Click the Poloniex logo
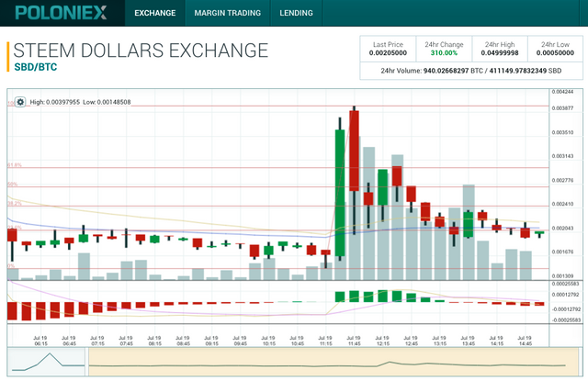Screen dimensions: 588x381 point(62,13)
